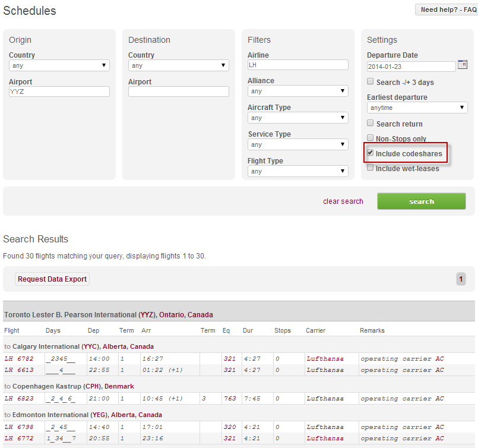The width and height of the screenshot is (478, 448).
Task: Enable Non-Stops only option
Action: [371, 138]
